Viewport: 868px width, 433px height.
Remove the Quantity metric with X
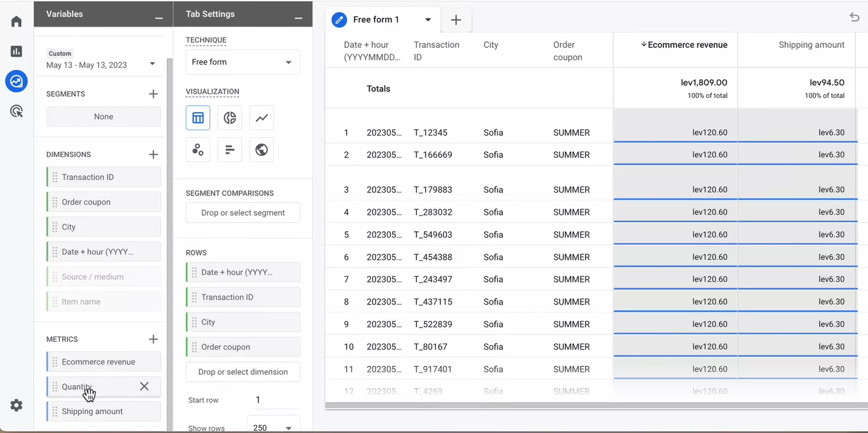pyautogui.click(x=144, y=386)
